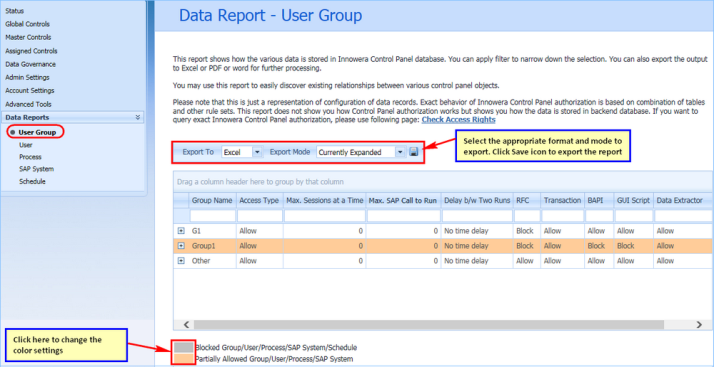Click the gray Blocked color swatch

pyautogui.click(x=184, y=347)
